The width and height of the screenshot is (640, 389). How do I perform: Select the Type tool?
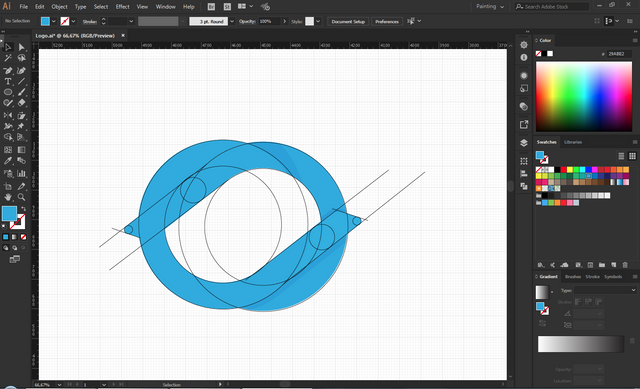[x=8, y=81]
